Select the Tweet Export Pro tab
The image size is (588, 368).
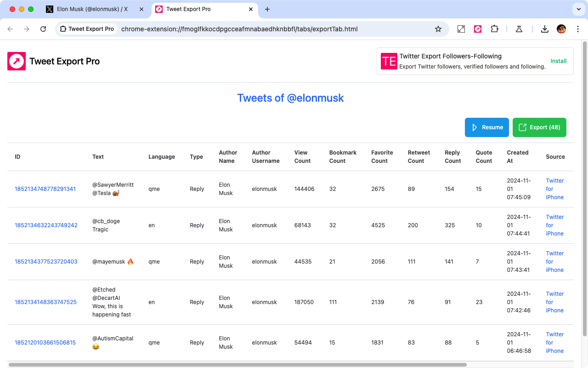205,9
